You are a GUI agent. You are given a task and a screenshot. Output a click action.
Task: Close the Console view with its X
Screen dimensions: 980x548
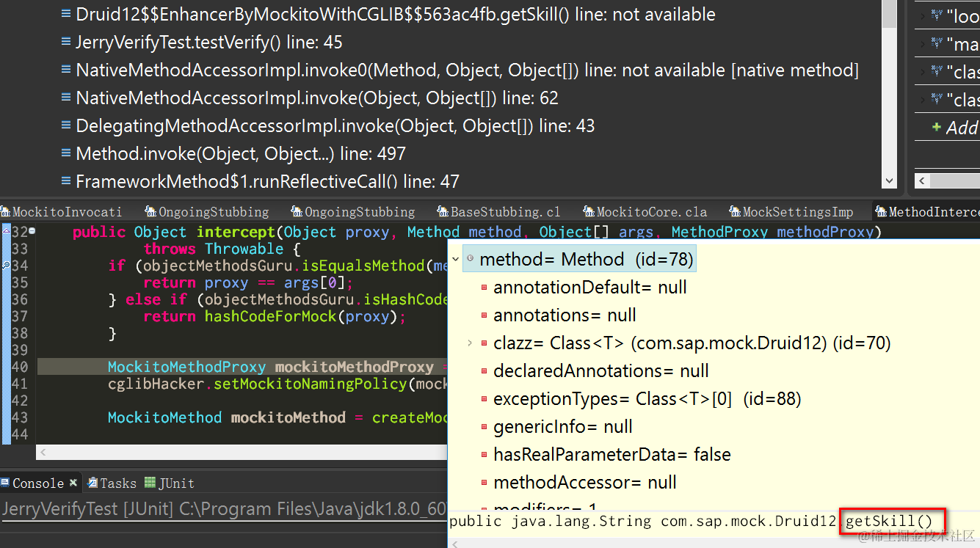point(73,483)
